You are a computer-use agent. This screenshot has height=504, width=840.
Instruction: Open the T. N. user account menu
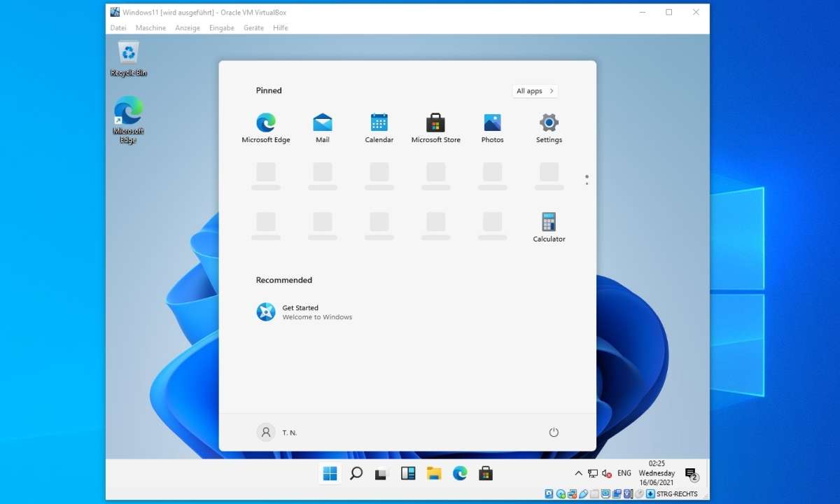pos(277,433)
